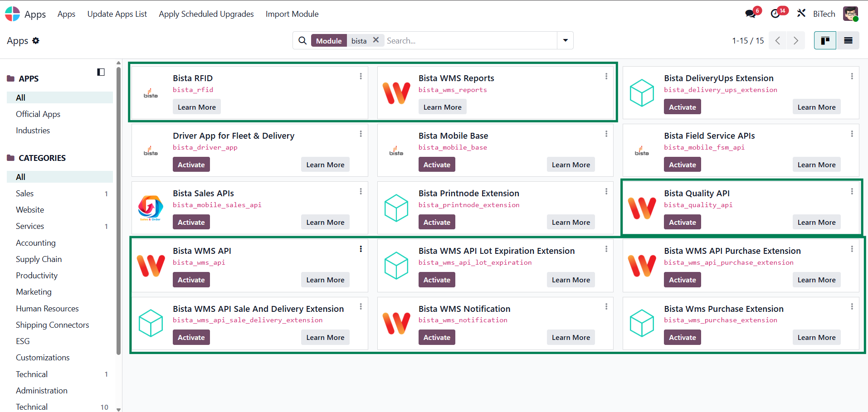This screenshot has width=868, height=412.
Task: Learn More about Bista RFID
Action: pos(197,107)
